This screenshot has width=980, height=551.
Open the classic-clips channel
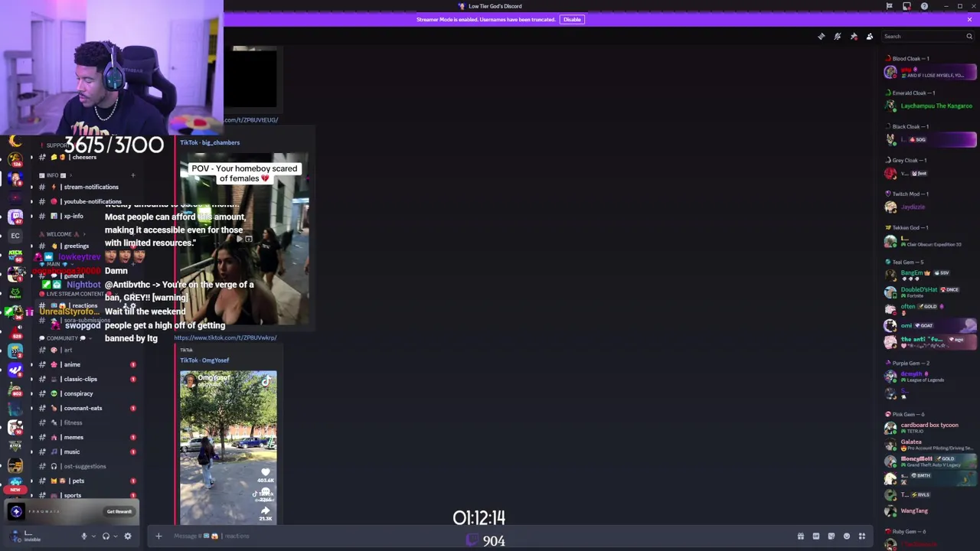click(88, 379)
